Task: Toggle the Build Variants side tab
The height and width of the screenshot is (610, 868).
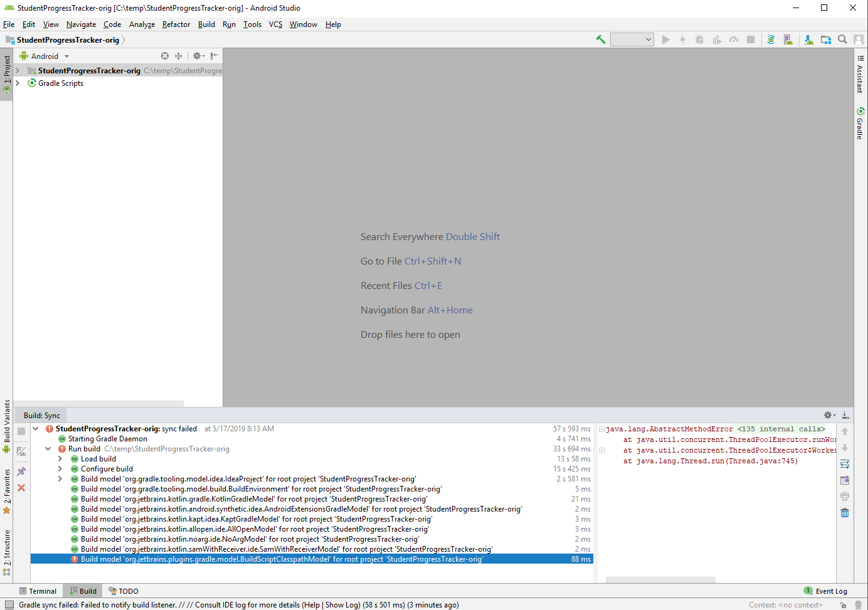Action: [6, 426]
